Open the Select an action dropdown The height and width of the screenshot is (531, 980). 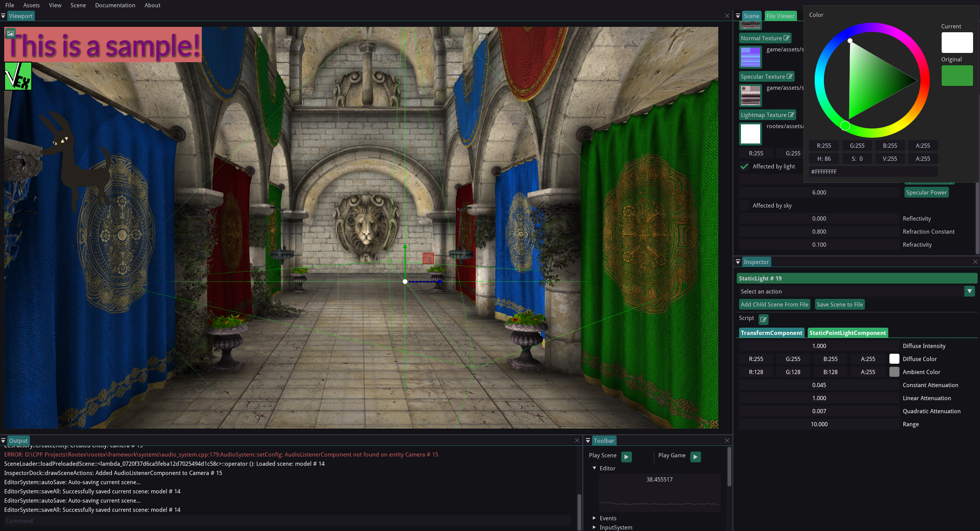coord(969,291)
